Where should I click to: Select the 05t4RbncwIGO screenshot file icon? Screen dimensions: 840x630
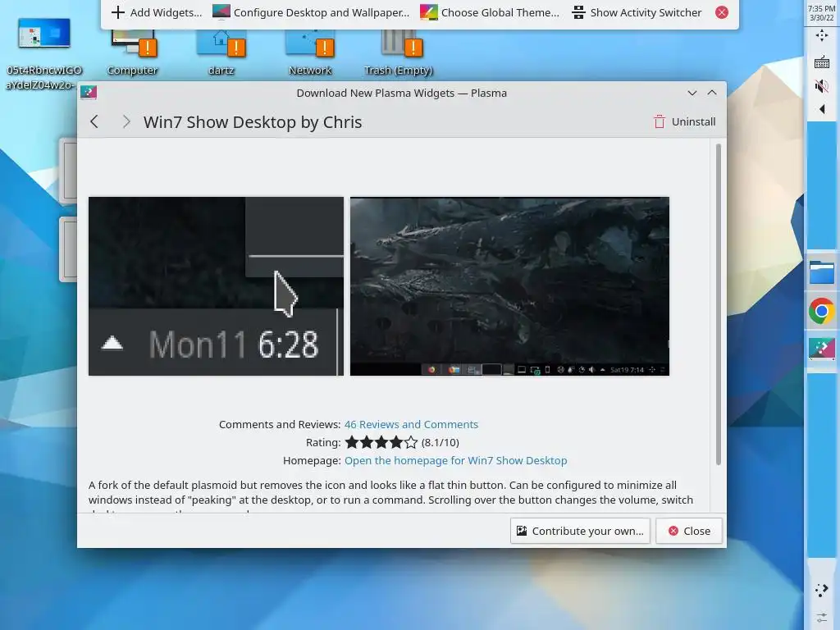44,53
